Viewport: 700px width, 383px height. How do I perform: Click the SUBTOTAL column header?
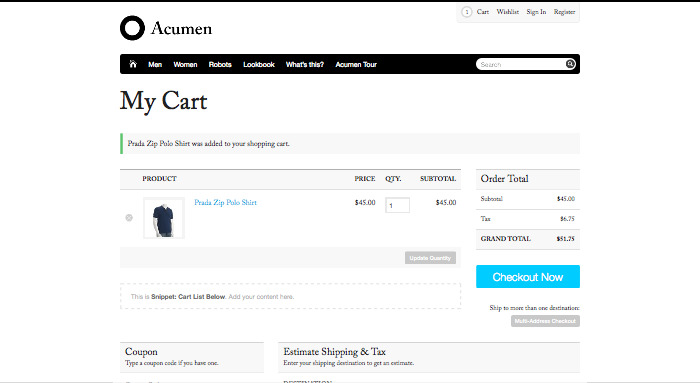[x=438, y=179]
